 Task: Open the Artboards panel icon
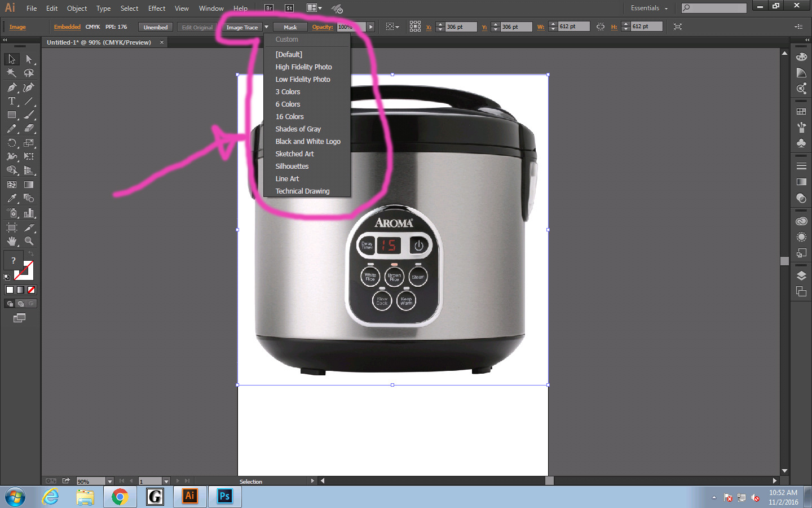click(x=801, y=292)
